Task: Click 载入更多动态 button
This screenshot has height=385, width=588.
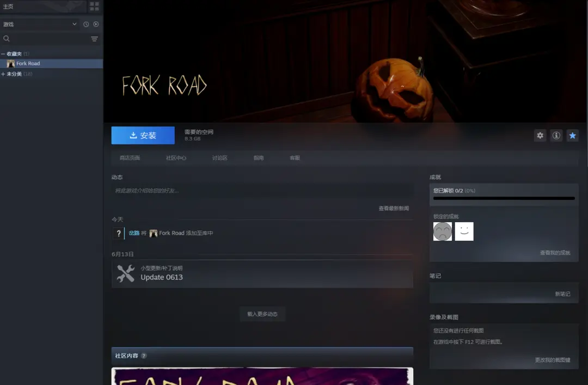Action: pos(262,314)
